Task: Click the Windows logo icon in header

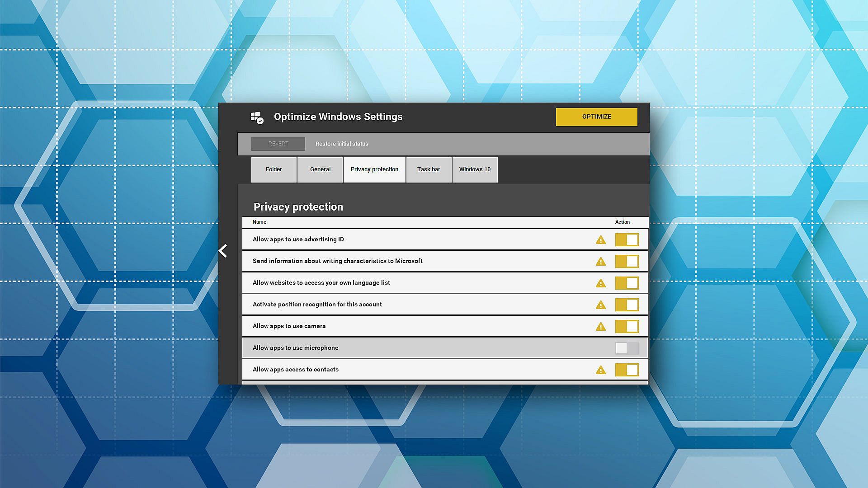Action: [257, 117]
